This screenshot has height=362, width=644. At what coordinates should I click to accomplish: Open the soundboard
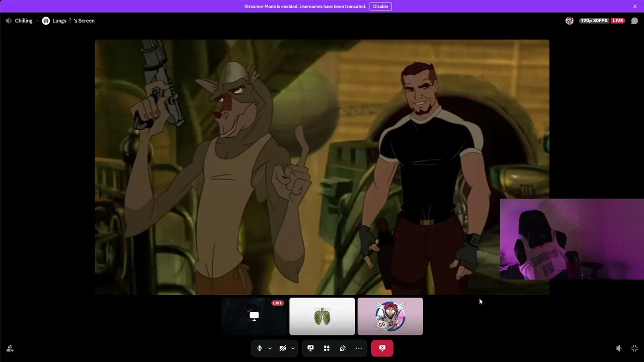(343, 348)
